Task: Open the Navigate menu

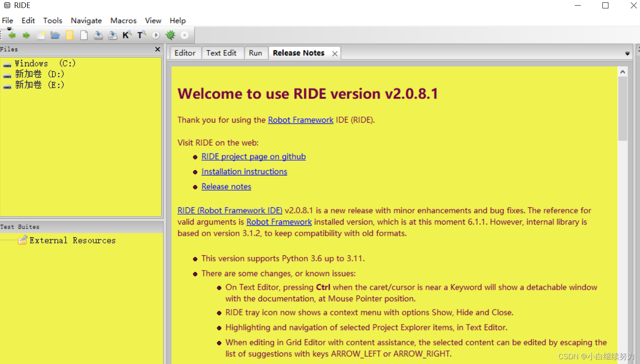Action: click(86, 20)
